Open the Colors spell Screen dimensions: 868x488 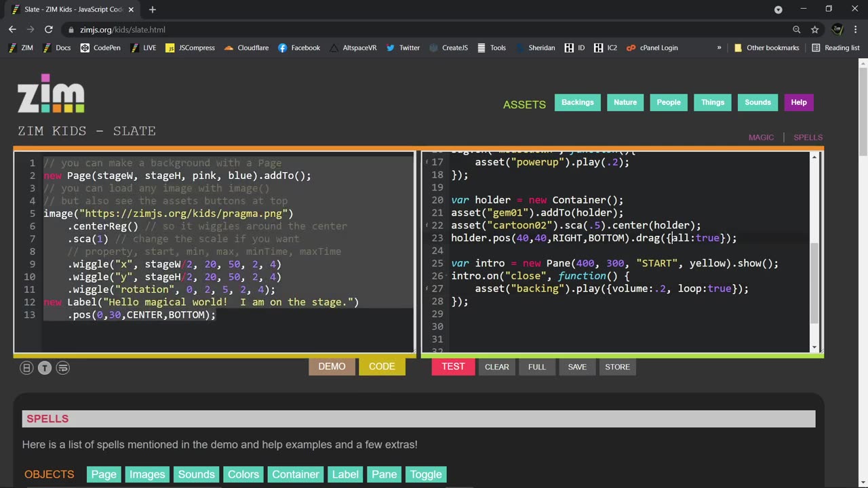coord(243,474)
